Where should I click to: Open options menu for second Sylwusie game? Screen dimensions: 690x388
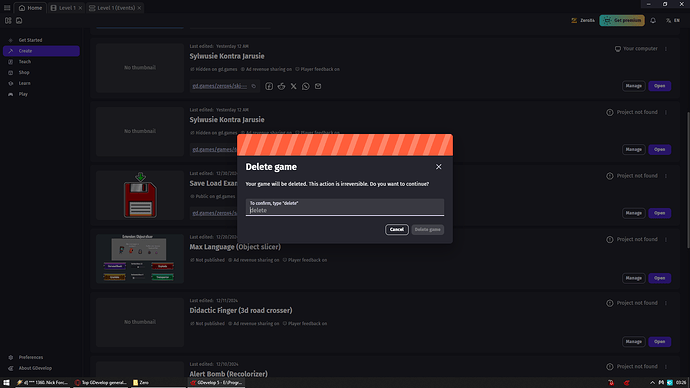pyautogui.click(x=666, y=112)
